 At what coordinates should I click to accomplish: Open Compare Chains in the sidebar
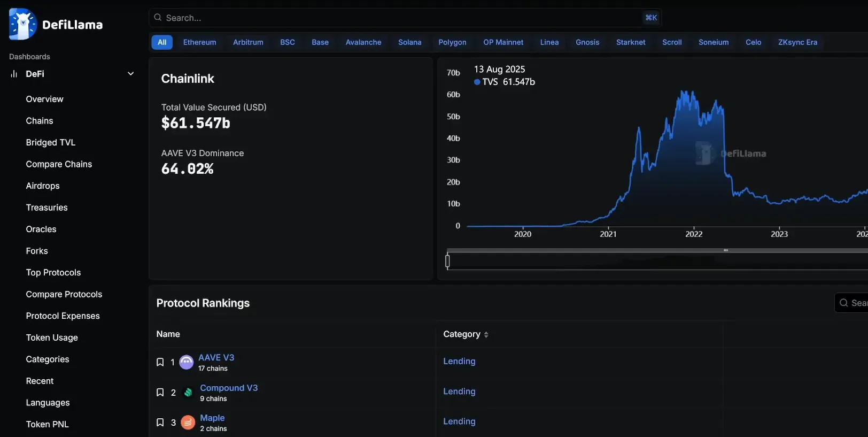coord(59,164)
